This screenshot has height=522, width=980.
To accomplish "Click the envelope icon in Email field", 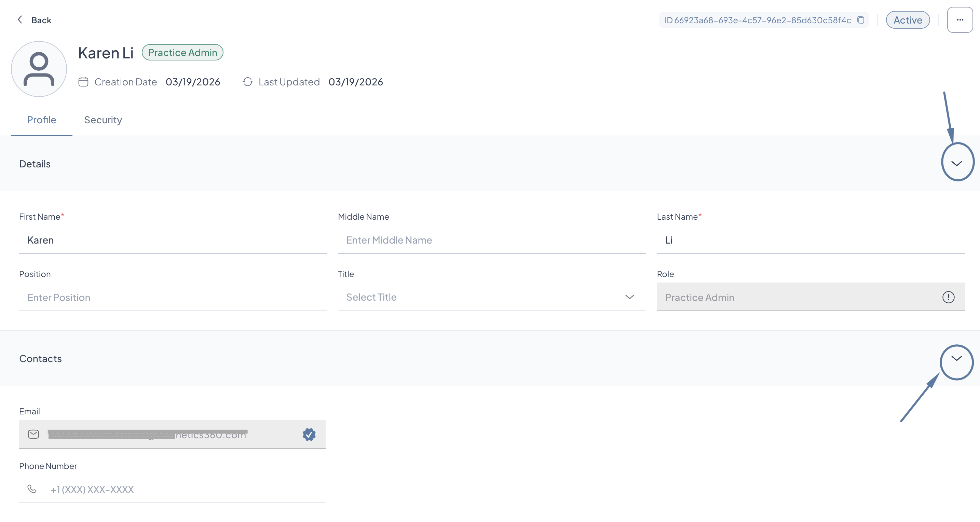I will coord(33,434).
